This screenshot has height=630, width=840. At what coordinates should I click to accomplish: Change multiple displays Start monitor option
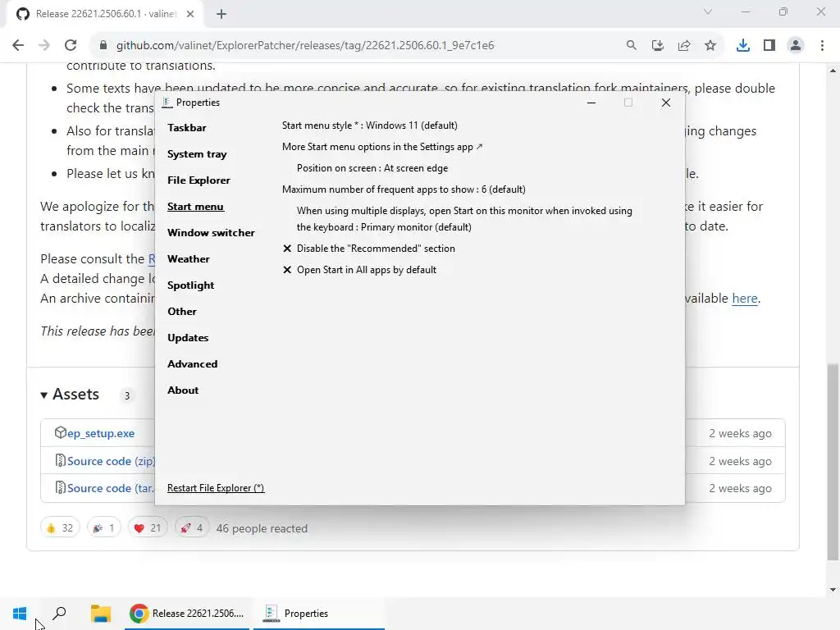[x=464, y=219]
